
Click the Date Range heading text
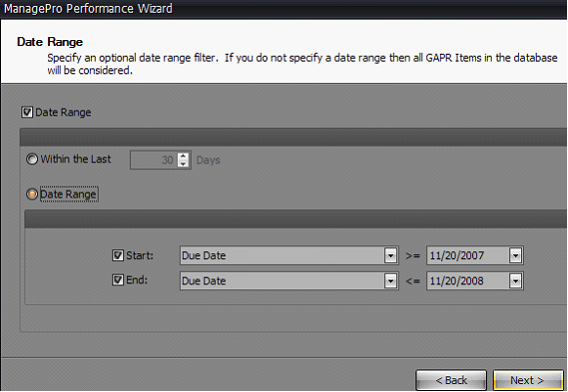[x=50, y=42]
